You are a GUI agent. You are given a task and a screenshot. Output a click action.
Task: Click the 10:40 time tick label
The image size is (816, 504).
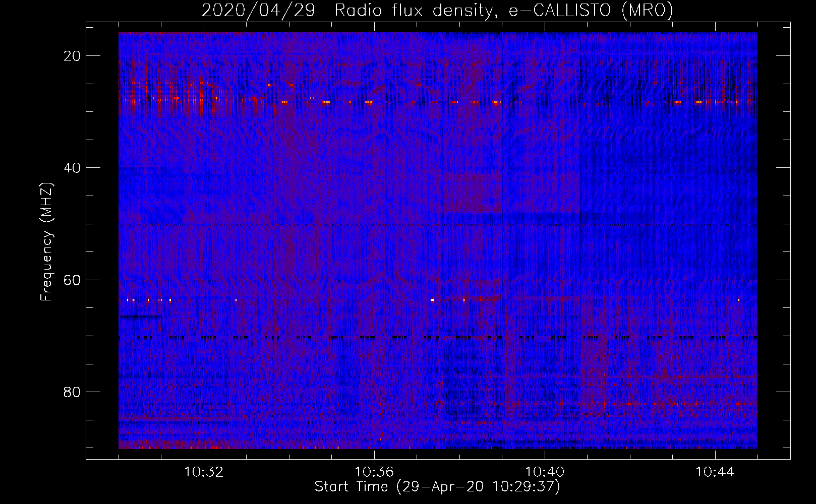point(545,472)
